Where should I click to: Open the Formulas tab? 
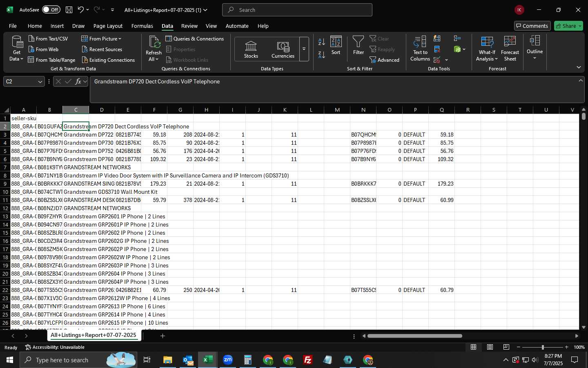(x=142, y=26)
